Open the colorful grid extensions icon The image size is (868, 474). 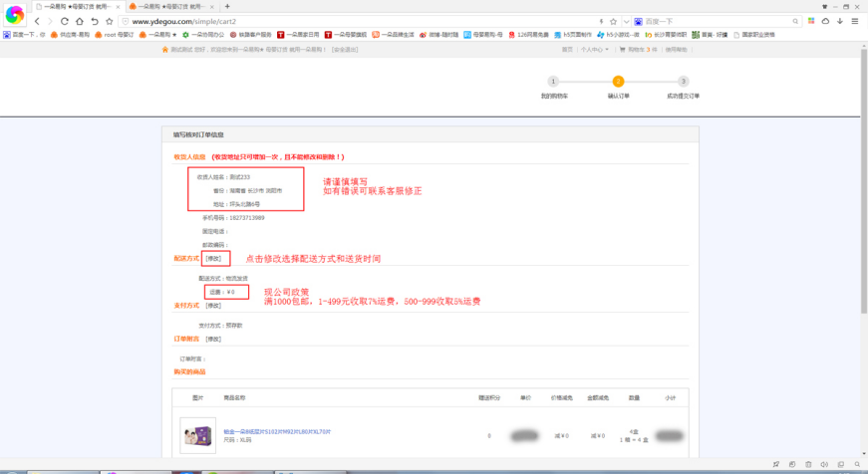click(811, 21)
